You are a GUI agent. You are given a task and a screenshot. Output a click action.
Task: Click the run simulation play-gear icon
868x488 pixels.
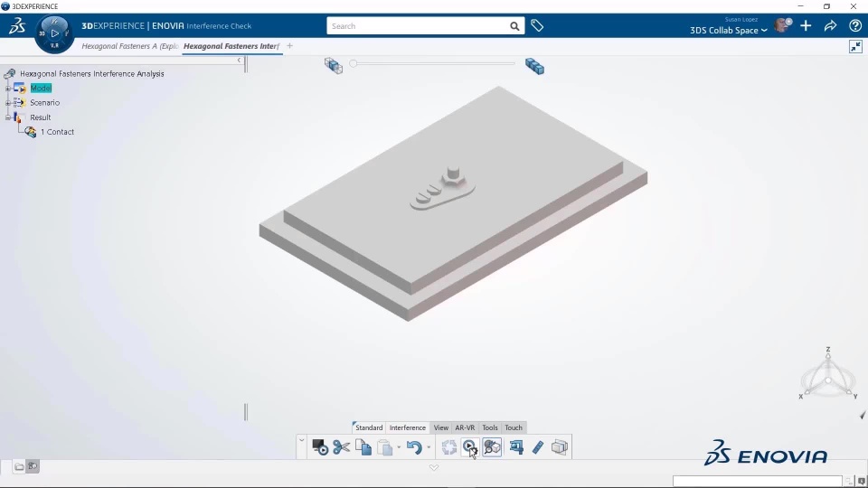[469, 447]
